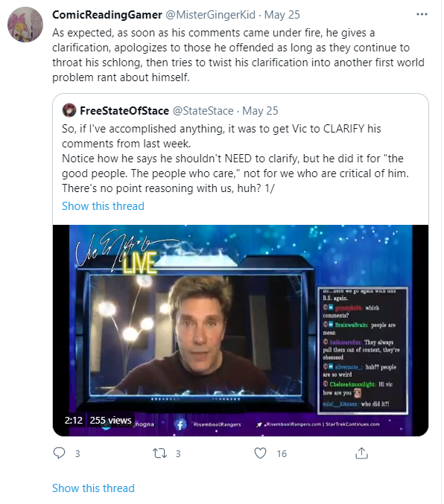The image size is (444, 504).
Task: Click ComicReadingGamer display name
Action: (x=107, y=15)
